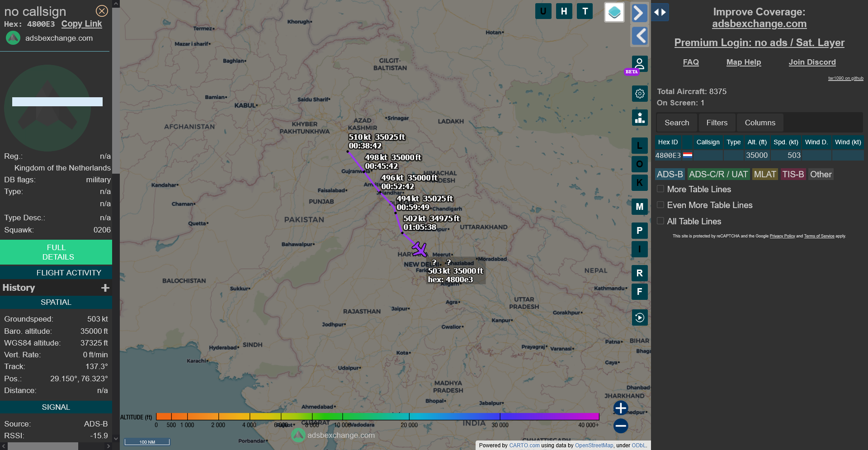This screenshot has height=450, width=868.
Task: Open the Map Help link
Action: pyautogui.click(x=744, y=62)
